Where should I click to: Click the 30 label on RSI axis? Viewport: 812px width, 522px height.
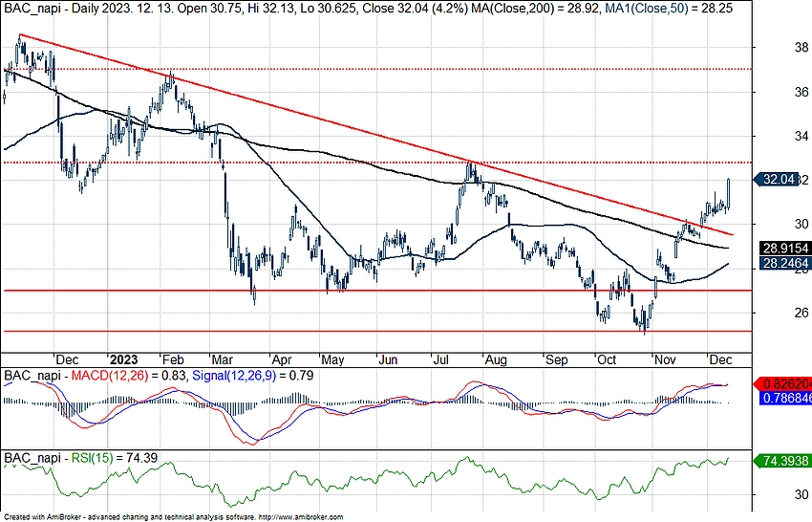pos(801,494)
